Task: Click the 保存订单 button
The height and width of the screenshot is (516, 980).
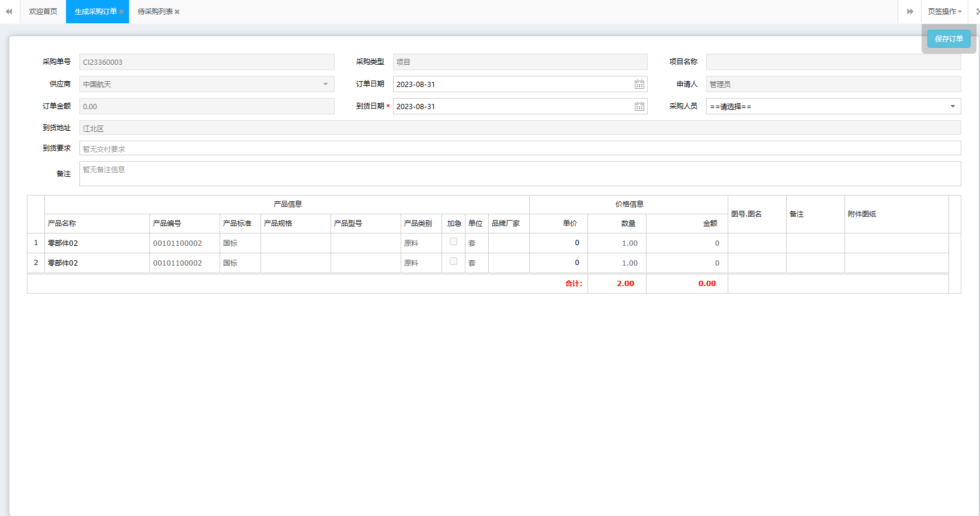Action: pos(948,39)
